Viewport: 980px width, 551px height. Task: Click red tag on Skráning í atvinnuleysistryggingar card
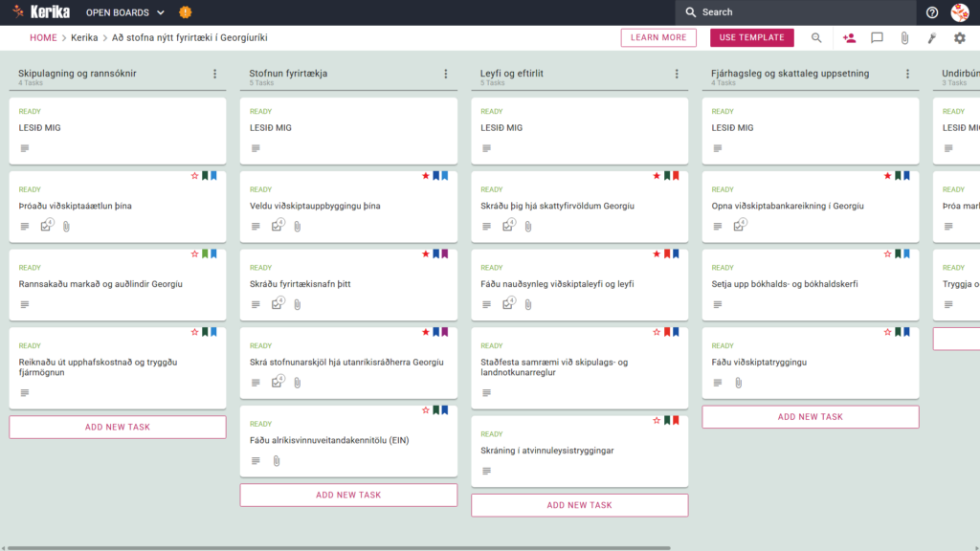click(676, 420)
